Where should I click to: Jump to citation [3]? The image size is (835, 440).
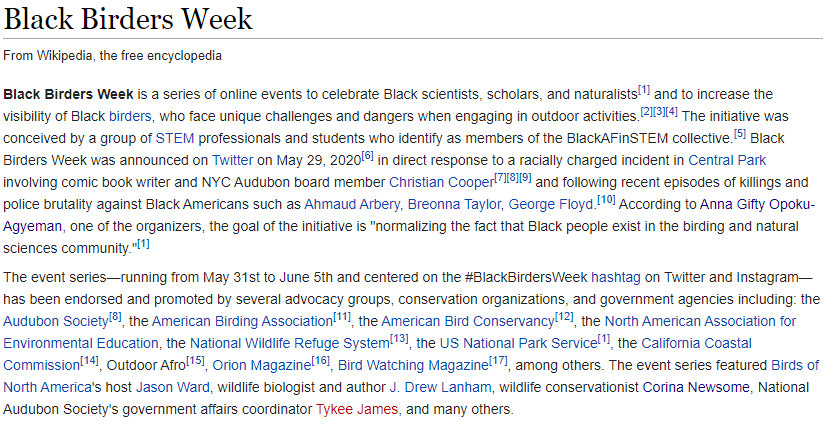[x=659, y=112]
